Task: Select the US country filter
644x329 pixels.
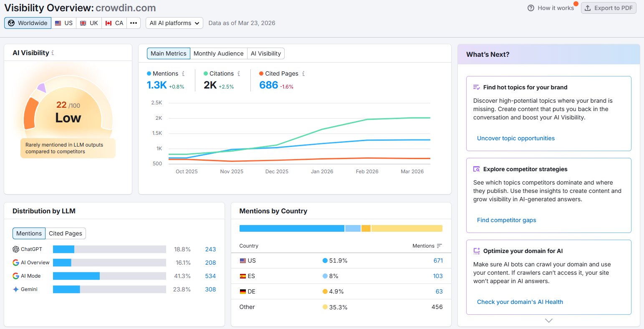Action: coord(63,23)
